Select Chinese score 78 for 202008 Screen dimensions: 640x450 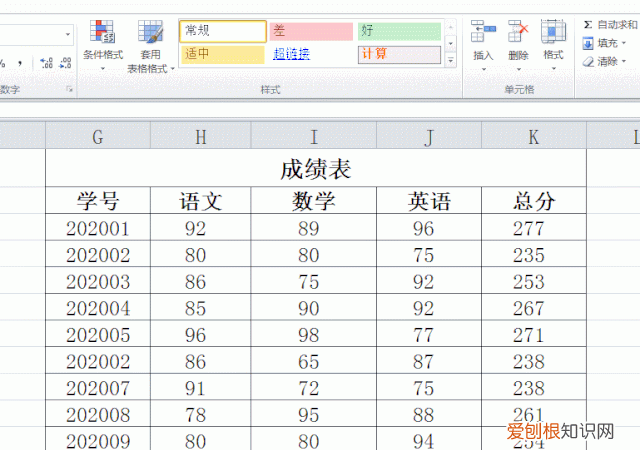(x=200, y=414)
